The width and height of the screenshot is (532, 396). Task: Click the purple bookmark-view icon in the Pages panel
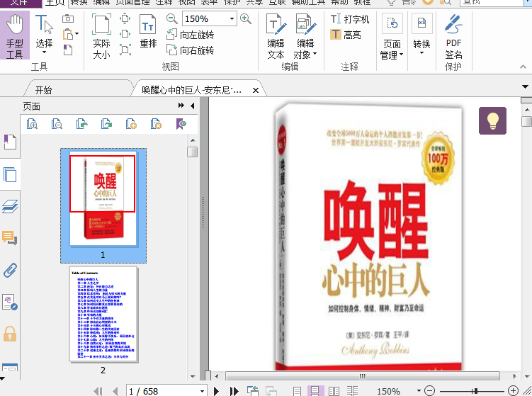click(x=181, y=124)
